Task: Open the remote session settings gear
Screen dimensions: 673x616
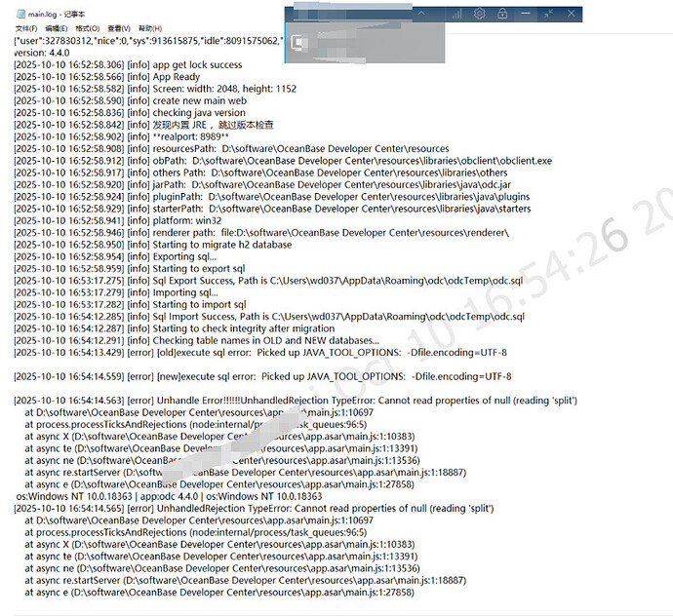Action: click(x=480, y=14)
